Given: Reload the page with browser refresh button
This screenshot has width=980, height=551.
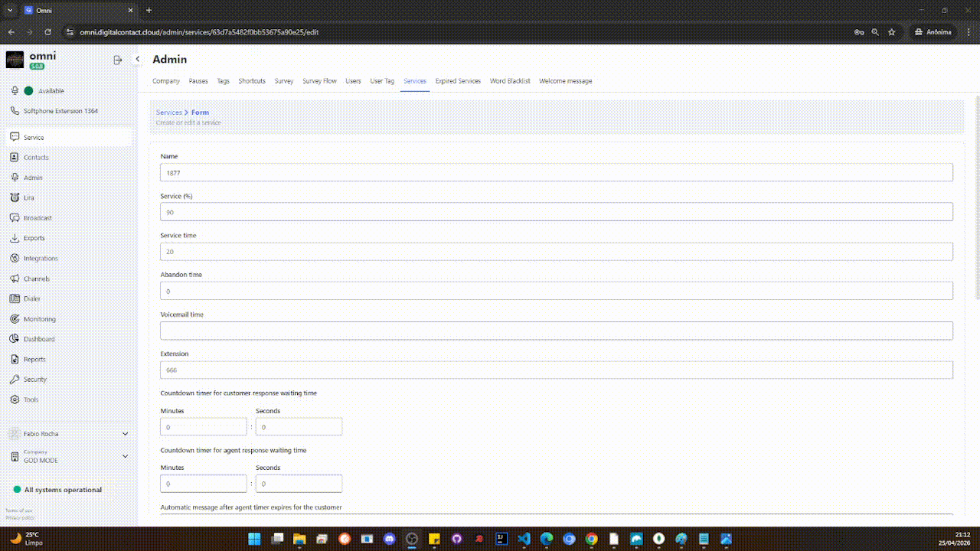Looking at the screenshot, I should point(47,32).
